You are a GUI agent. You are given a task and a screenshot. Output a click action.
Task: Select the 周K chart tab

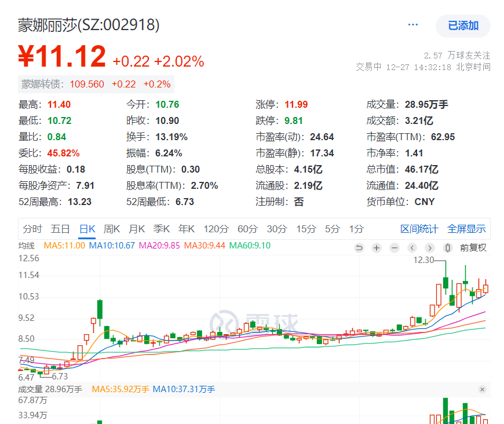pos(112,229)
